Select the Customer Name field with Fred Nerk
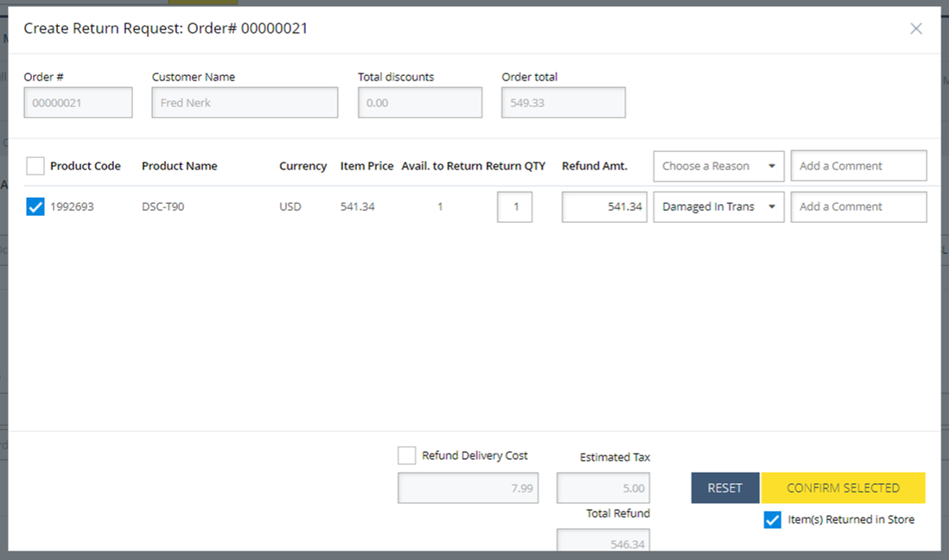The height and width of the screenshot is (560, 949). coord(245,103)
